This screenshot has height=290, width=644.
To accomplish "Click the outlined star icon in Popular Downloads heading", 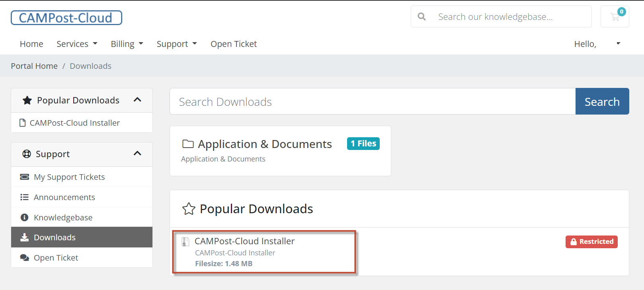I will tap(189, 209).
